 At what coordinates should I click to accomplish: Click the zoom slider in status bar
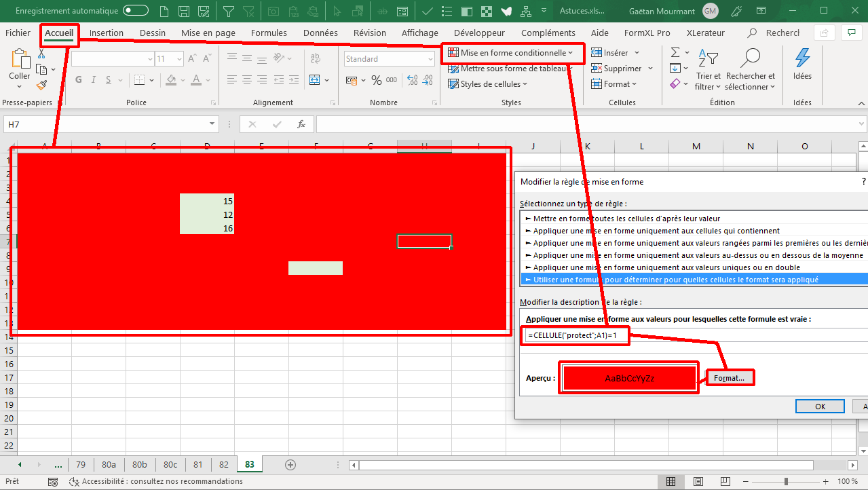(x=785, y=481)
